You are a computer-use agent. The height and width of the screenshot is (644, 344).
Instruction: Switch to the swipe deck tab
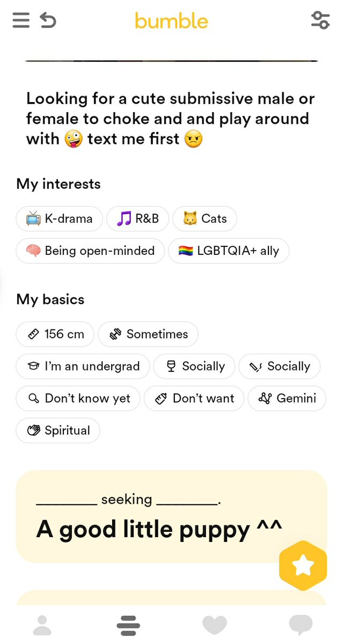[x=128, y=625]
